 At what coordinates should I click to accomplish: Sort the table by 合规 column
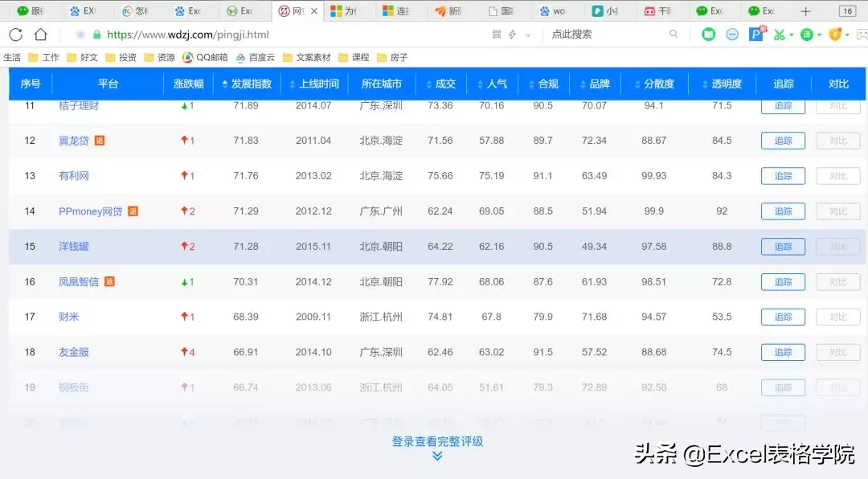coord(543,84)
